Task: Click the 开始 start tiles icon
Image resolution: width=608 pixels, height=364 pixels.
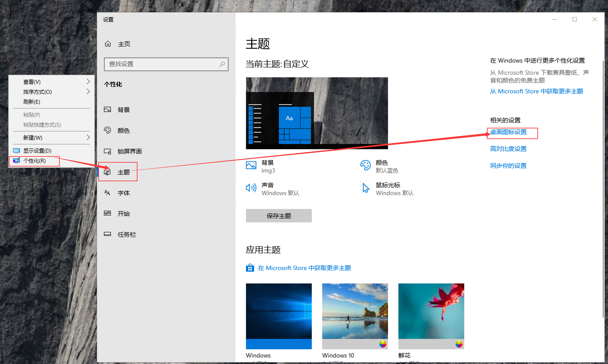Action: [107, 213]
